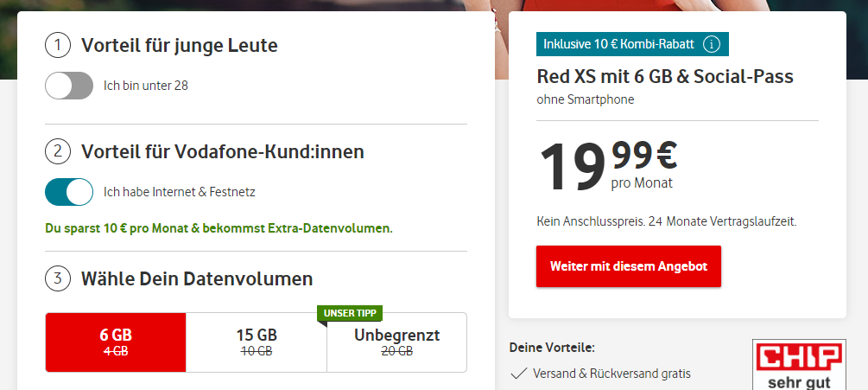Click the checkmark next to Versand gratis
Screen dimensions: 868x390
coord(518,374)
